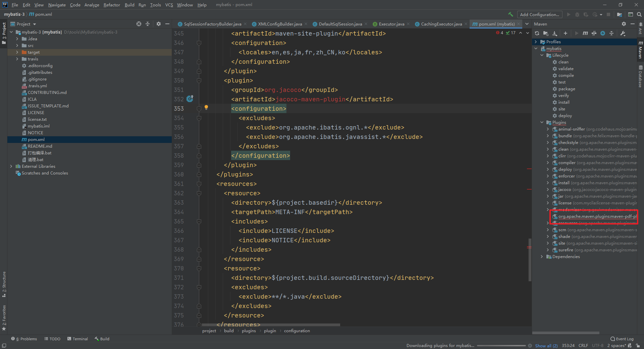Switch to CachingExecutor.java tab
Image resolution: width=644 pixels, height=349 pixels.
coord(441,24)
